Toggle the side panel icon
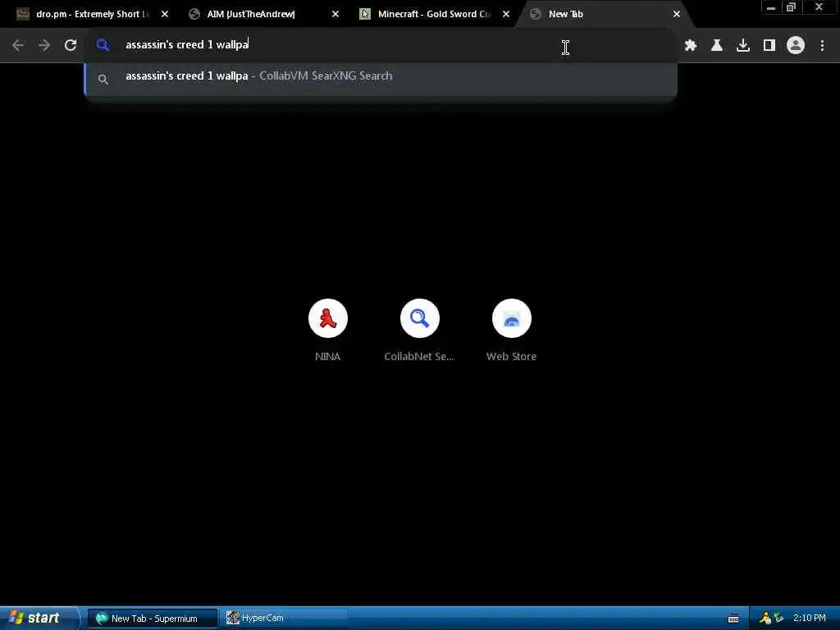The width and height of the screenshot is (840, 630). (769, 46)
